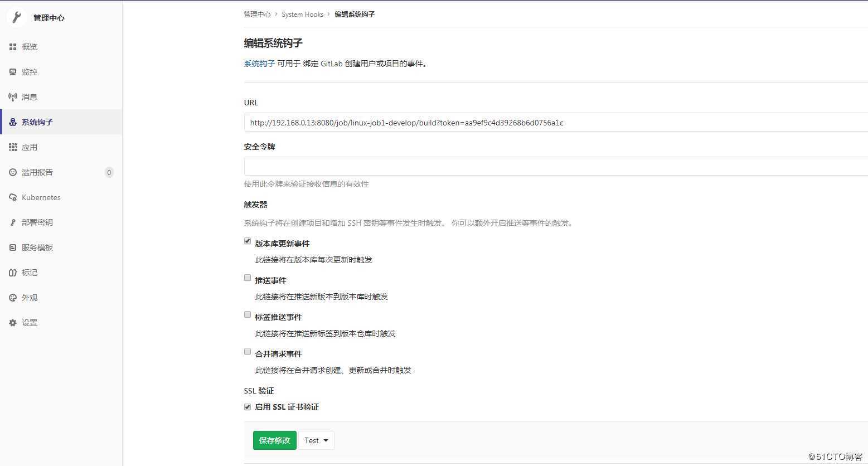Viewport: 868px width, 466px height.
Task: Open the 系统钩子 help link in description
Action: (259, 64)
